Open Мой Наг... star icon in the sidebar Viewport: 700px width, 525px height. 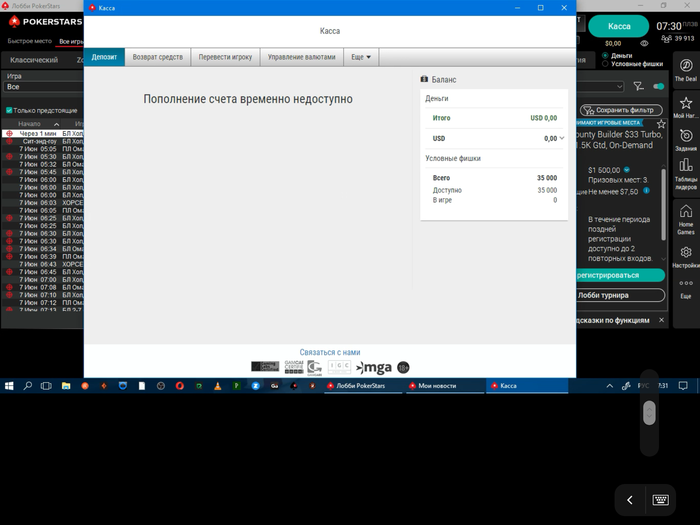tap(686, 107)
